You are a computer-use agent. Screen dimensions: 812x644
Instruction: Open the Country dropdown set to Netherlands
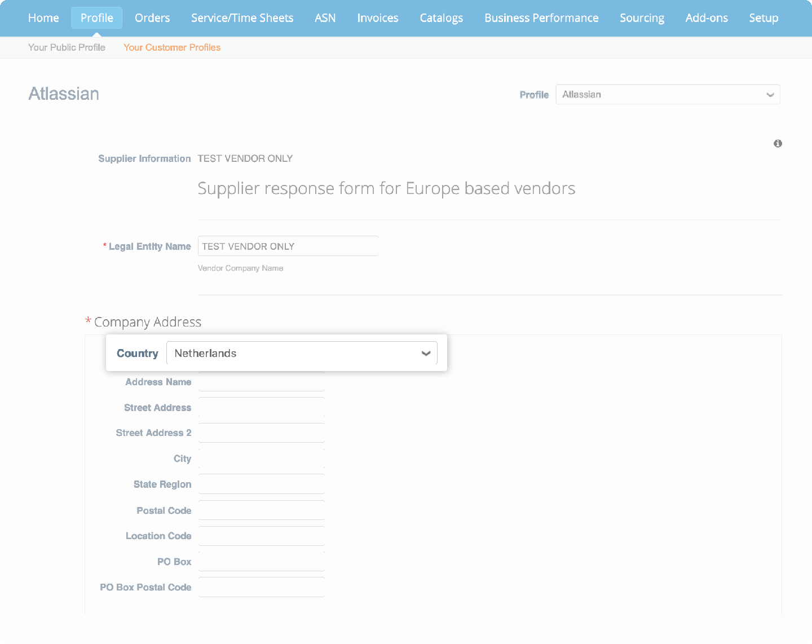(303, 353)
